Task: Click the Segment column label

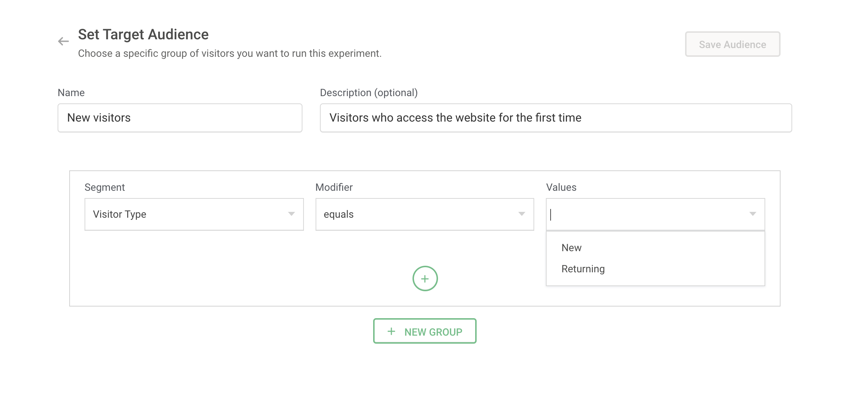Action: coord(105,187)
